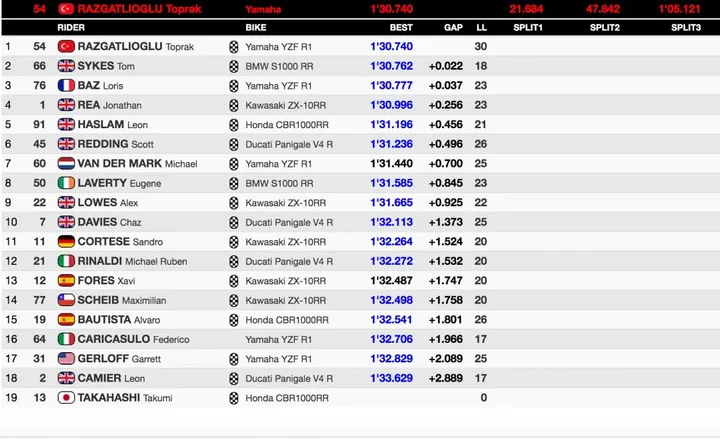Click the BEST column header
This screenshot has width=720, height=439.
tap(401, 28)
